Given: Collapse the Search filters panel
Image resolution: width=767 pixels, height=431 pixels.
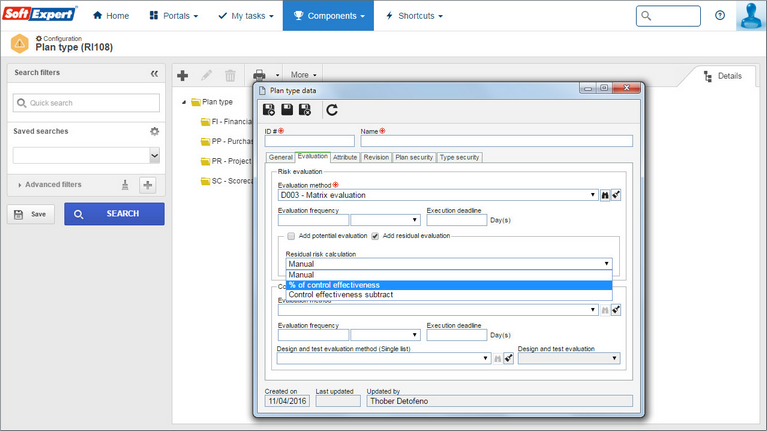Looking at the screenshot, I should click(x=154, y=73).
